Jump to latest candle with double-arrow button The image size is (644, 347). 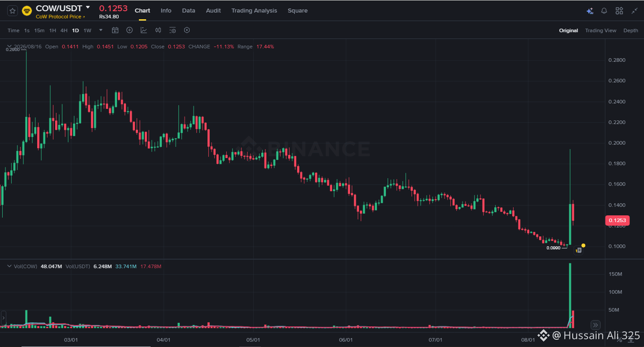596,325
